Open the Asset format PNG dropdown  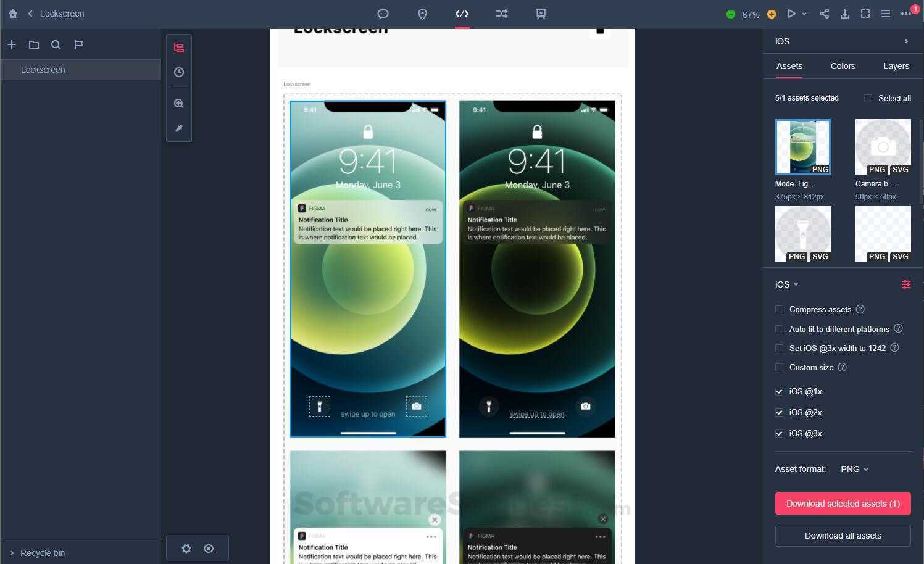(854, 469)
